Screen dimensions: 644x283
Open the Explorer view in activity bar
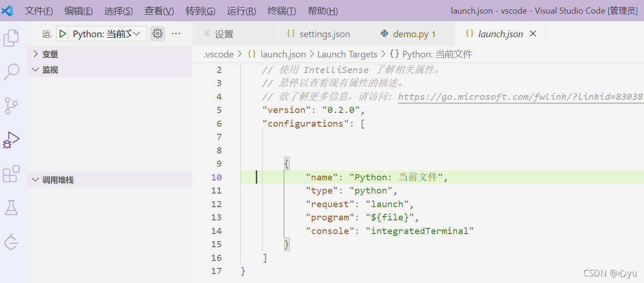[11, 38]
